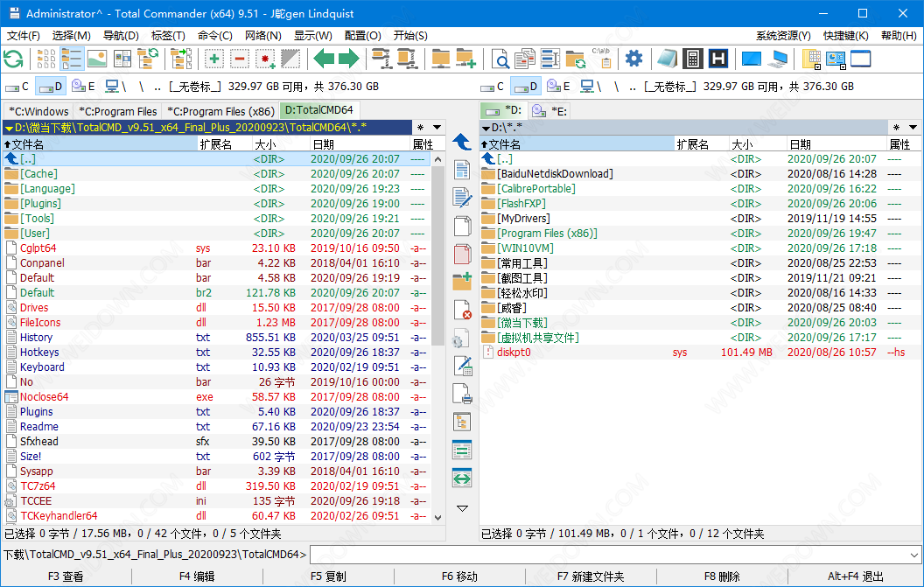Click the invert selection toolbar icon
The width and height of the screenshot is (924, 587).
tap(290, 59)
